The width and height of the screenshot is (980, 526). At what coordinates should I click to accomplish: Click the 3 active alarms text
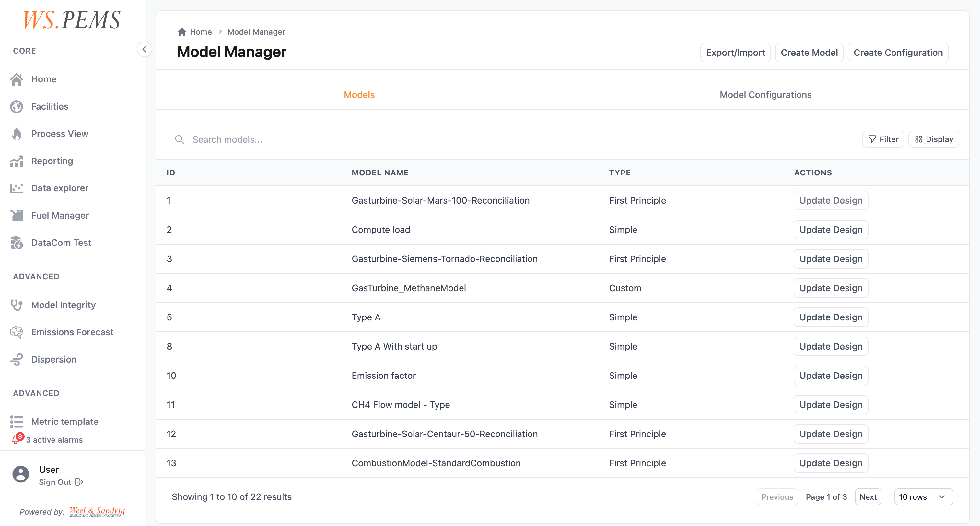click(54, 440)
